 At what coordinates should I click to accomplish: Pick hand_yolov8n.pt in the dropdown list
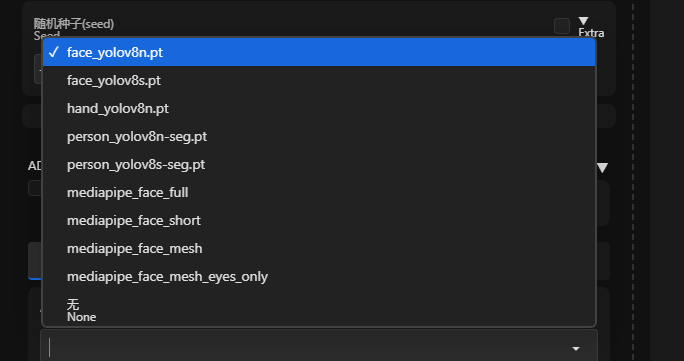click(x=319, y=108)
